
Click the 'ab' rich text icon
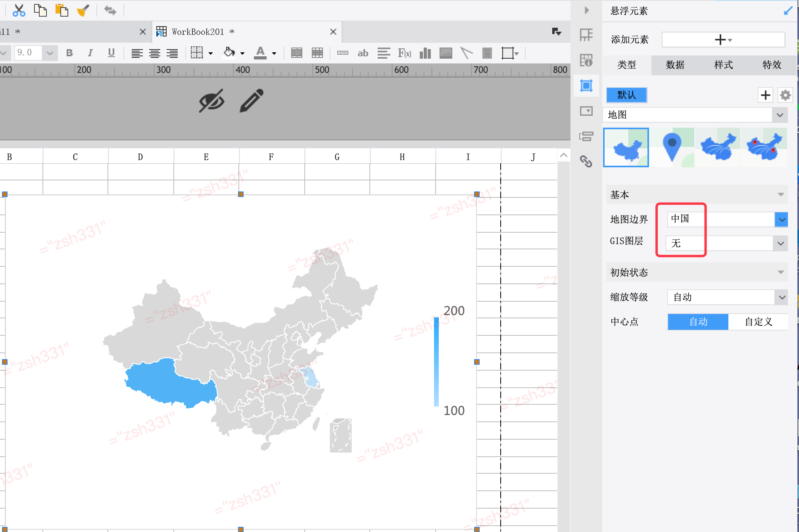[363, 53]
